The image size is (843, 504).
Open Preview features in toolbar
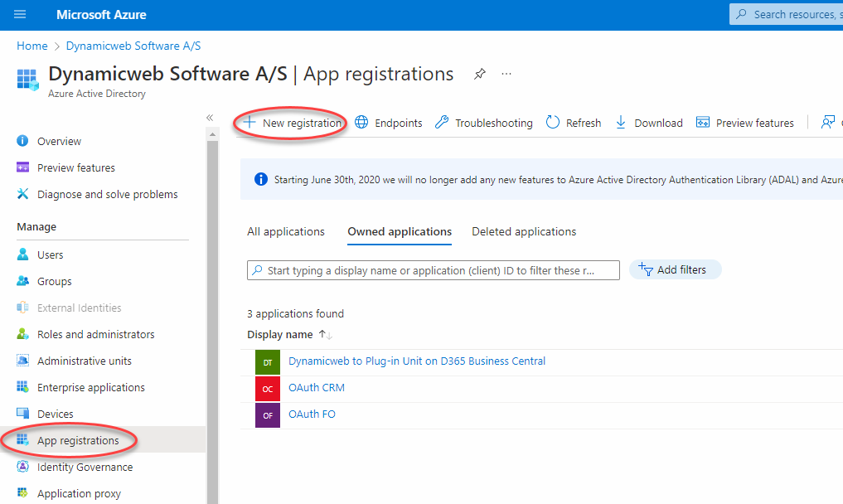[745, 123]
